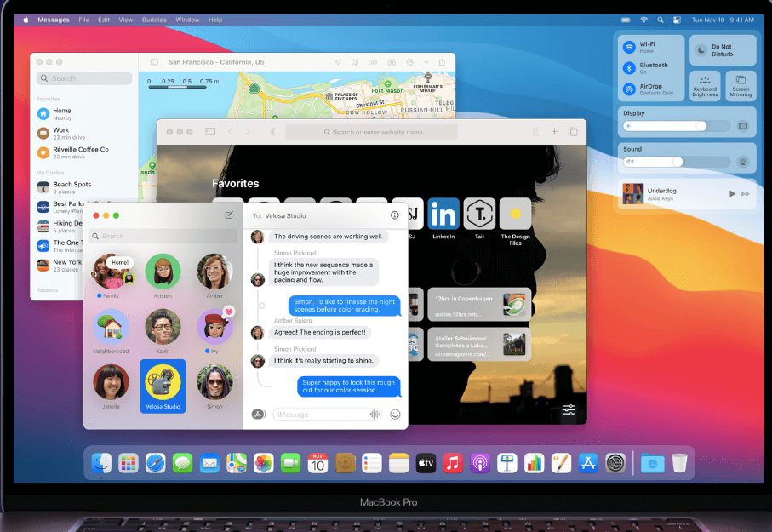Open the App Store from the Dock
Screen dimensions: 772x532
588,463
